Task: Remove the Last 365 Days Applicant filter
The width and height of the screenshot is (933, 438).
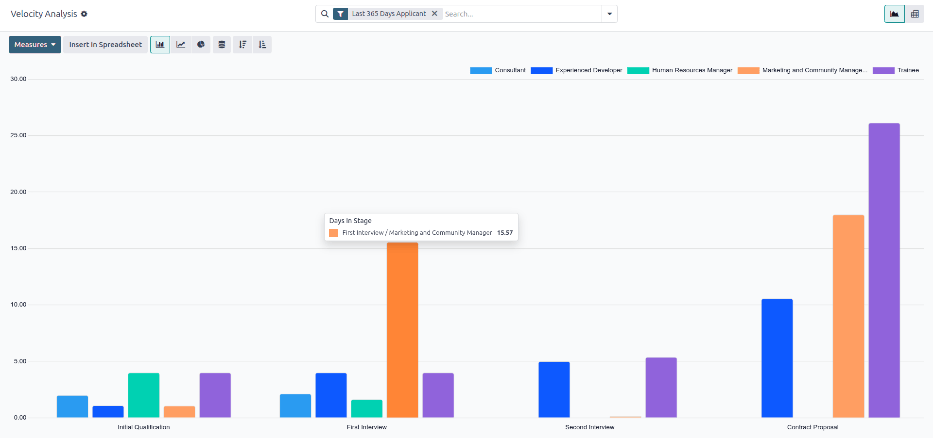Action: coord(434,14)
